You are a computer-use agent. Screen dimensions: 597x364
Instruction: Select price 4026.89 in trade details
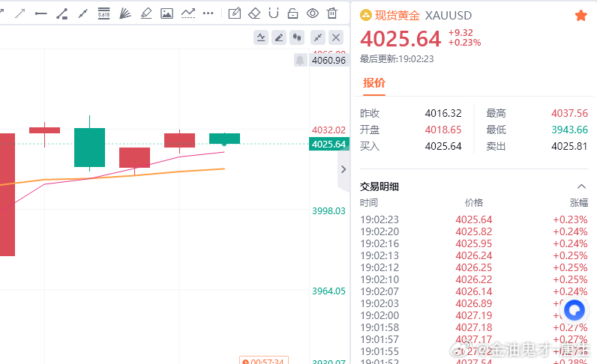click(474, 303)
